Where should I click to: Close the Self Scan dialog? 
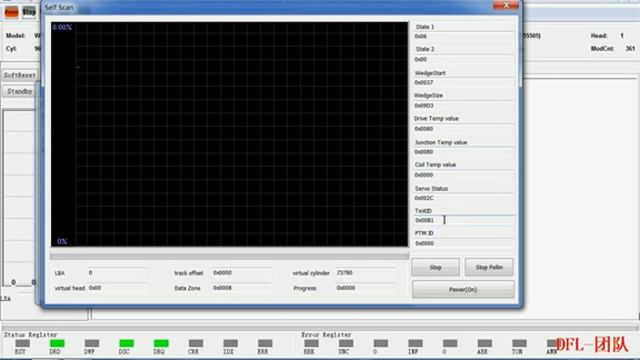coord(506,5)
